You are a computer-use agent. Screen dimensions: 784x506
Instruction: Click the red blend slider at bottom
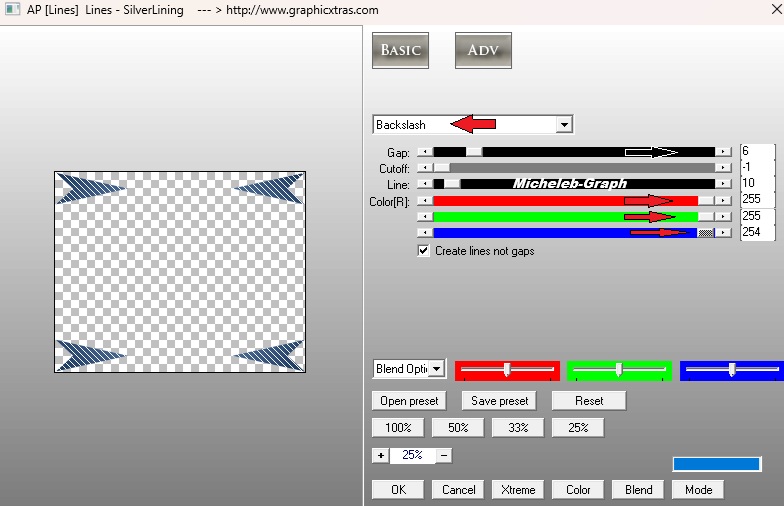[507, 370]
